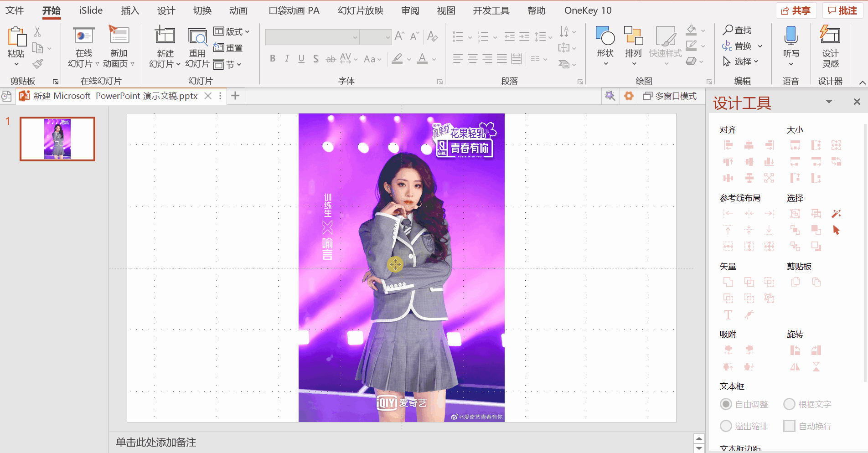Expand the Paste options arrow
868x453 pixels.
(16, 64)
